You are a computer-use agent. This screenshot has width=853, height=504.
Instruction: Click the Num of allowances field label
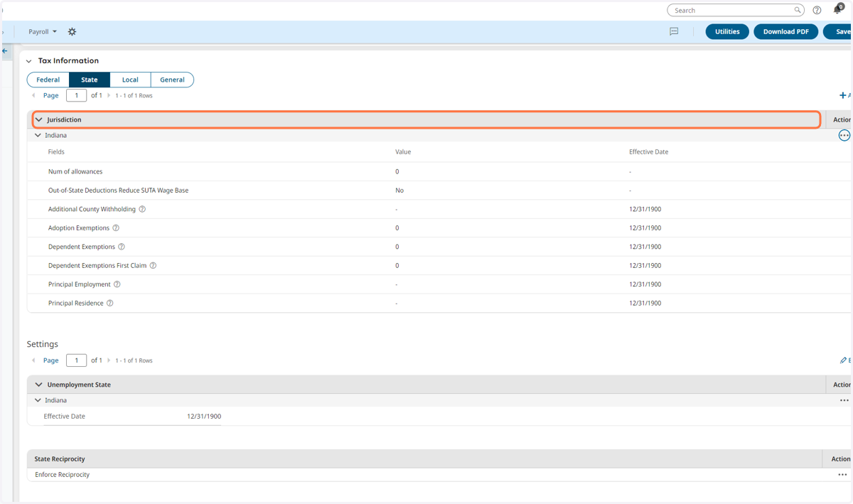(x=75, y=171)
